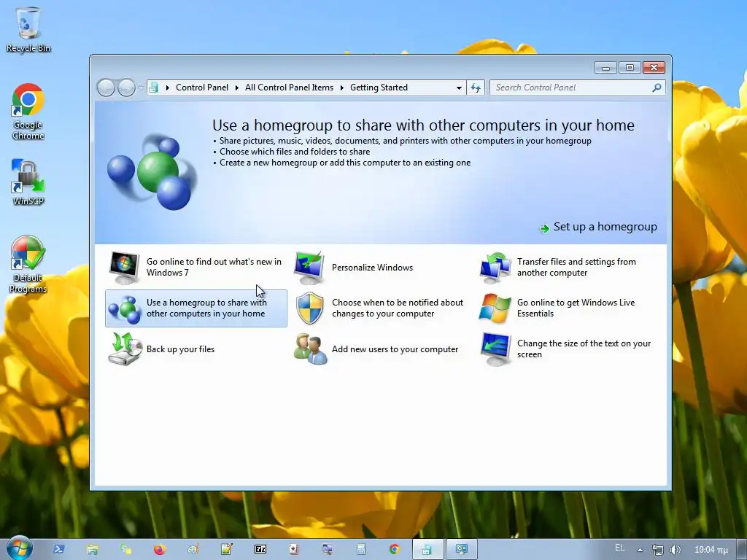Viewport: 747px width, 560px height.
Task: Expand arrow after Control Panel breadcrumb
Action: (237, 87)
